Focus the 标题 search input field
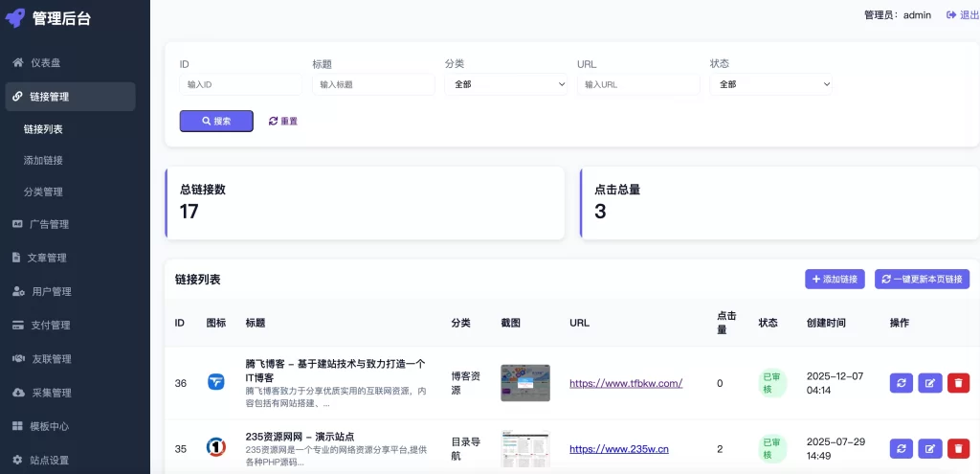 tap(373, 84)
